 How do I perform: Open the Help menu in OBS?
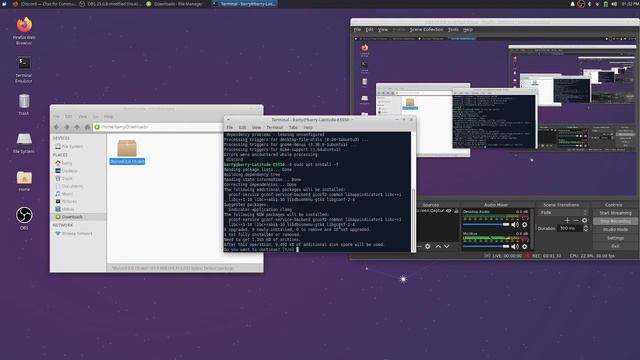point(468,30)
